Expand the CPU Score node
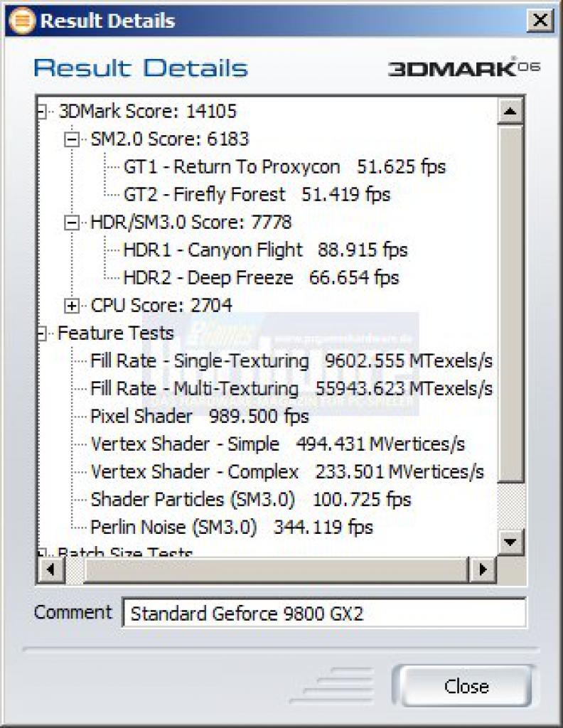This screenshot has height=728, width=563. pyautogui.click(x=72, y=306)
